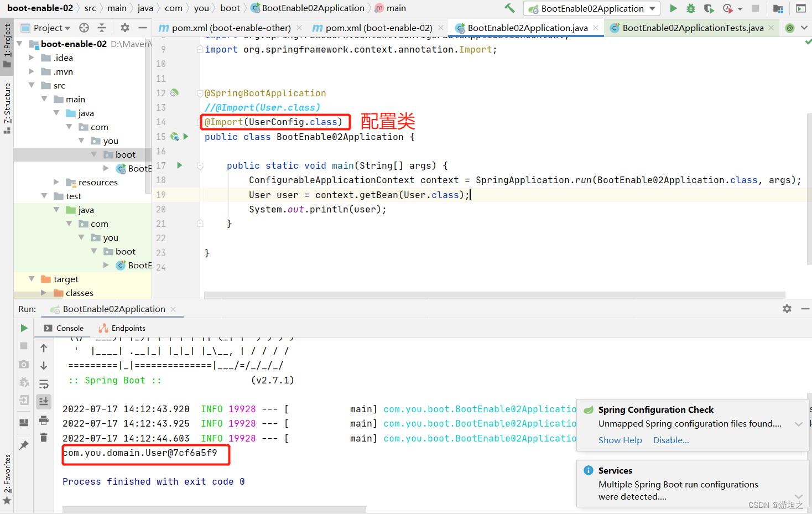Toggle scroll-to-end in the console

pos(43,402)
